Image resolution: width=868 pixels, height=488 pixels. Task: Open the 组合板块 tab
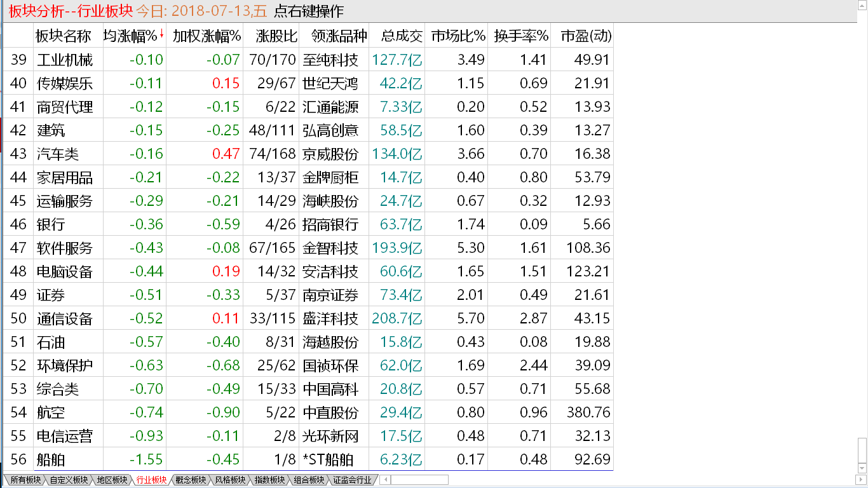pos(309,480)
